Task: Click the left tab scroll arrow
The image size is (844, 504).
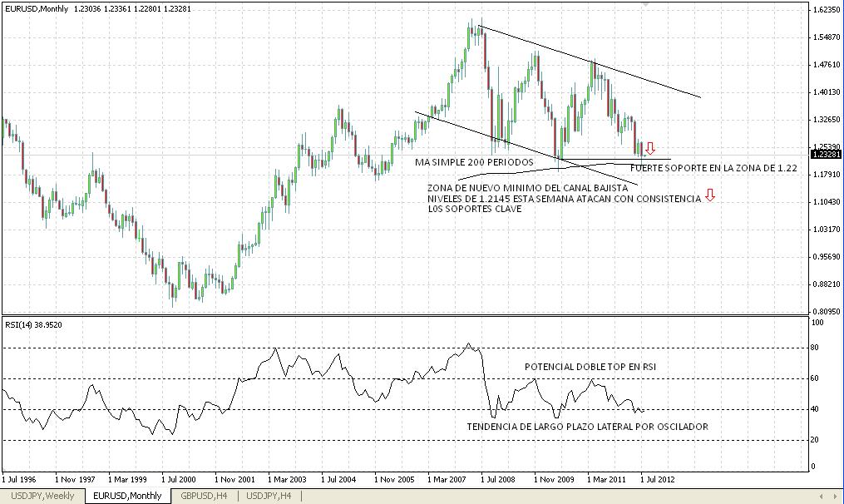Action: (x=821, y=496)
